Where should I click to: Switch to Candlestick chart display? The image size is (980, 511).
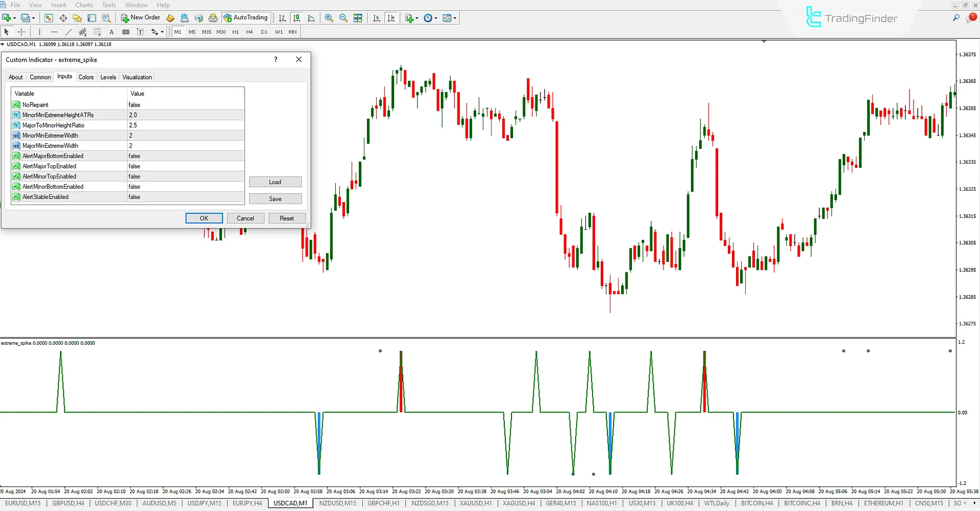pyautogui.click(x=297, y=17)
